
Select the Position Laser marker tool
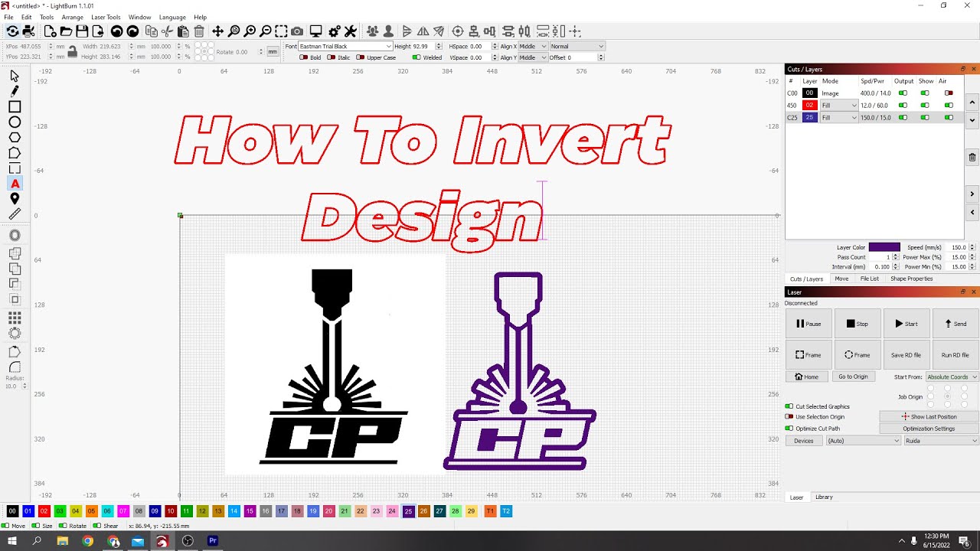(x=15, y=199)
